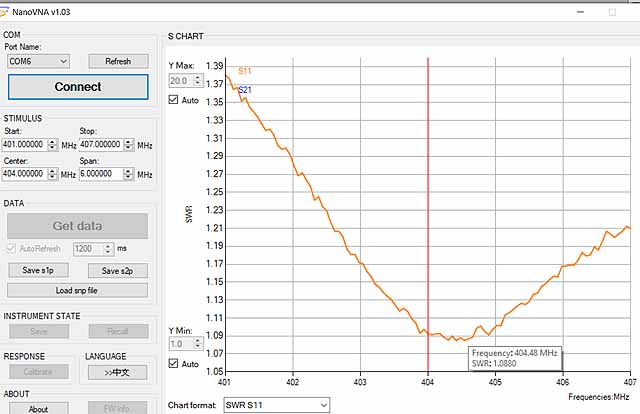Screen dimensions: 640x414
Task: Click the S11 legend label
Action: [x=244, y=71]
